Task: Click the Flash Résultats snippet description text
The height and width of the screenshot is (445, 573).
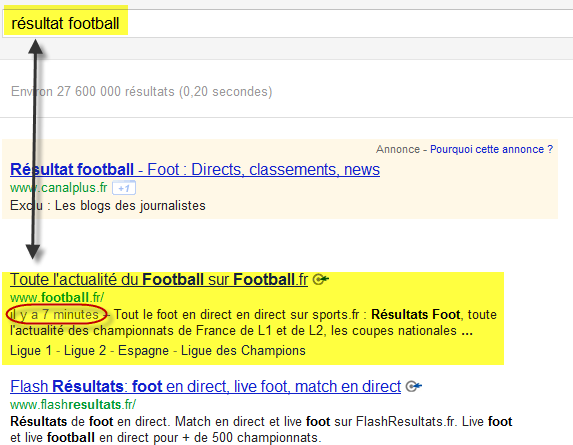Action: [x=261, y=429]
